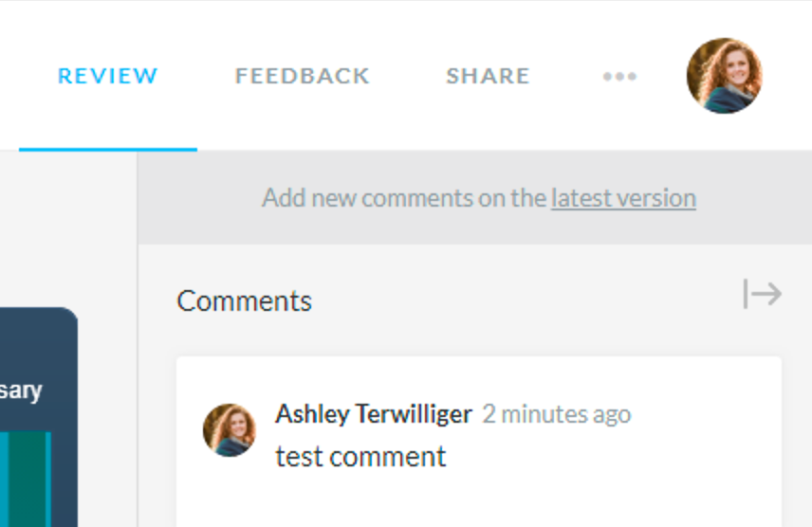The height and width of the screenshot is (527, 812).
Task: Click the "2 minutes ago" timestamp
Action: pyautogui.click(x=556, y=414)
